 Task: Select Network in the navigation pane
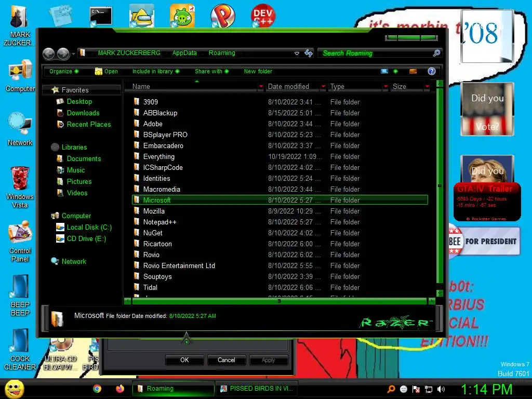tap(74, 262)
